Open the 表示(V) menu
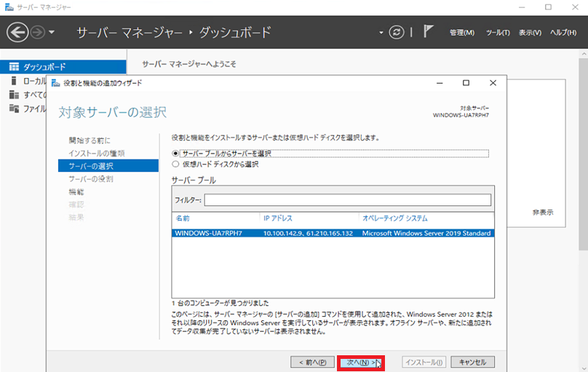 pos(530,33)
